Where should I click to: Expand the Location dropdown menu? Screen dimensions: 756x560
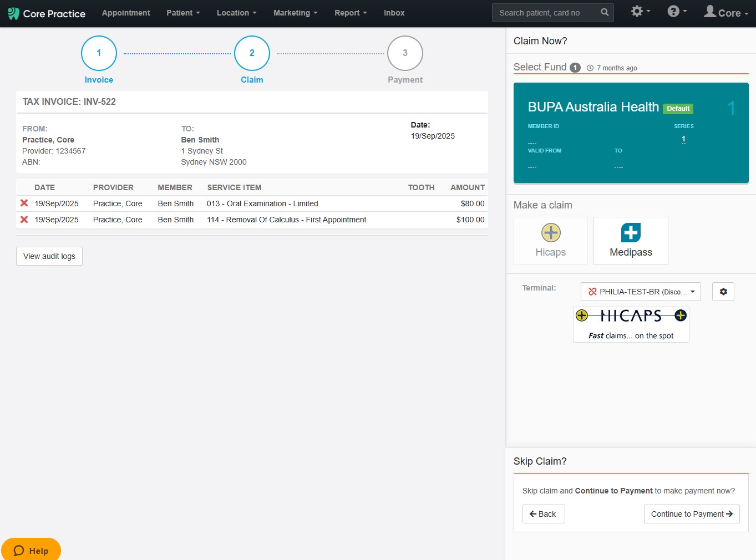click(x=236, y=13)
